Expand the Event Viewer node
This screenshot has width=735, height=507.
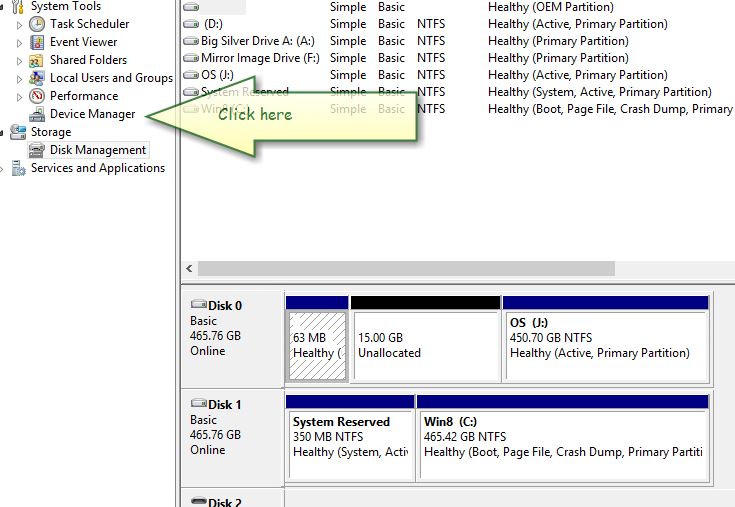[x=19, y=43]
